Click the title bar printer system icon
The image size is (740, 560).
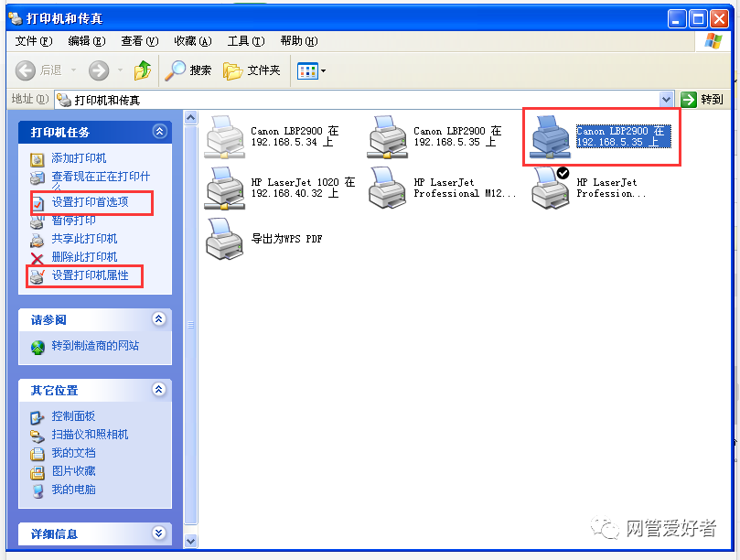tap(16, 19)
